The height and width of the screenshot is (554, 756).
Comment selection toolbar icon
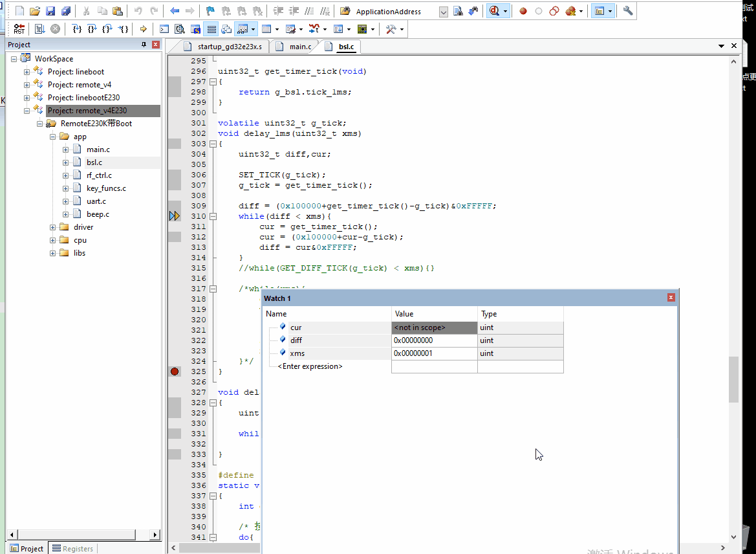pyautogui.click(x=310, y=10)
